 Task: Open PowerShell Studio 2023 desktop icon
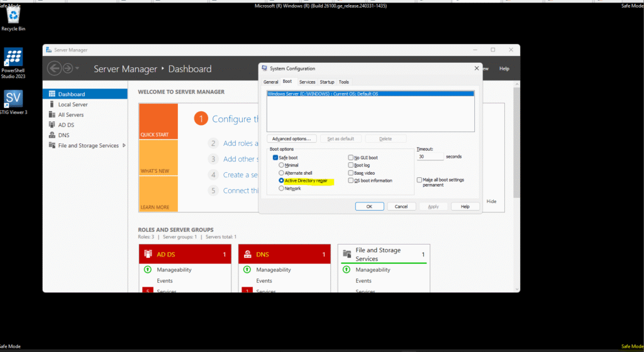(x=13, y=59)
